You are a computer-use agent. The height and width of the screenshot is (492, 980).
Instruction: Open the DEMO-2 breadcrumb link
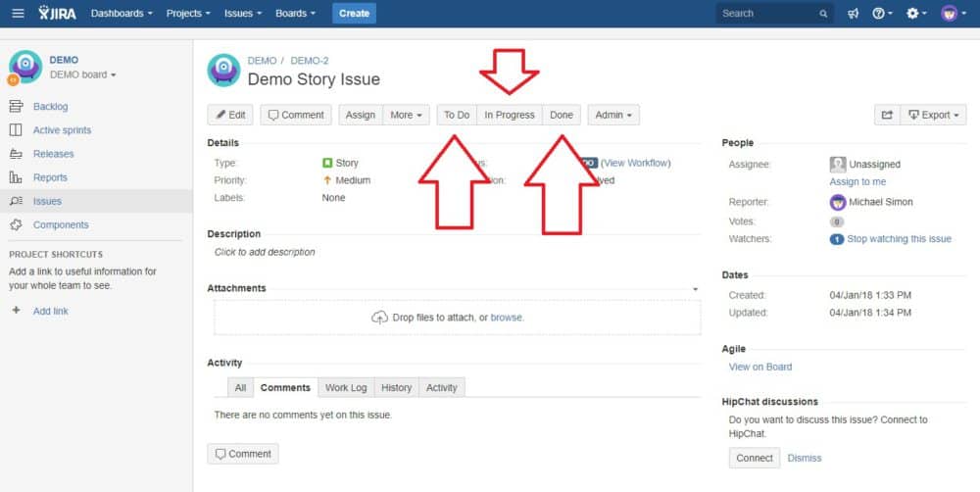coord(310,61)
